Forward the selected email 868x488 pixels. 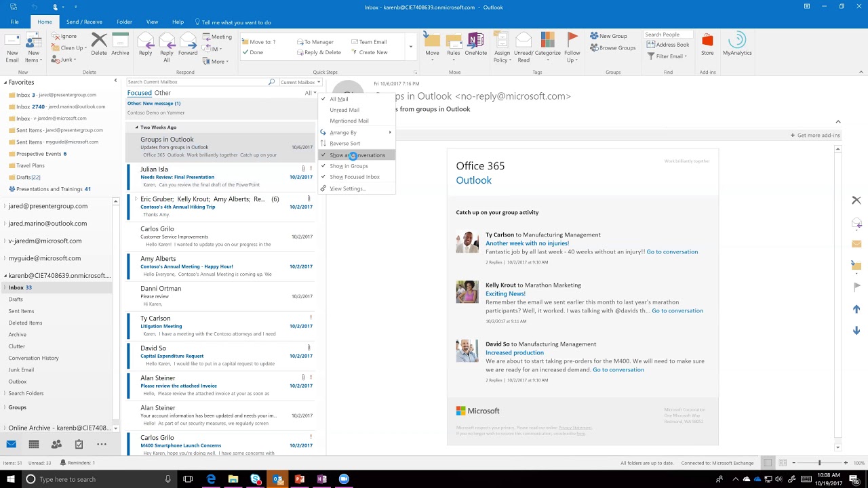(188, 45)
